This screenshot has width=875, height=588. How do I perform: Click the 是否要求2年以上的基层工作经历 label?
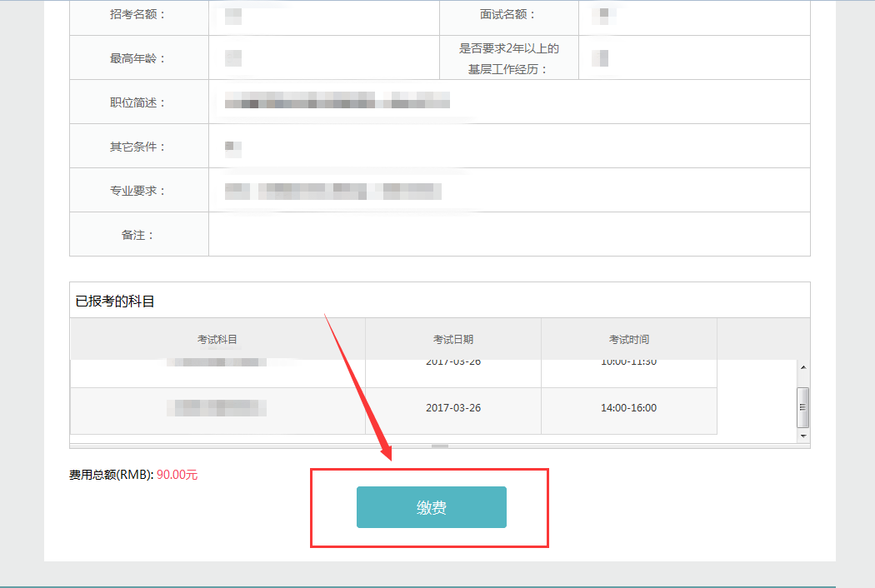[509, 58]
